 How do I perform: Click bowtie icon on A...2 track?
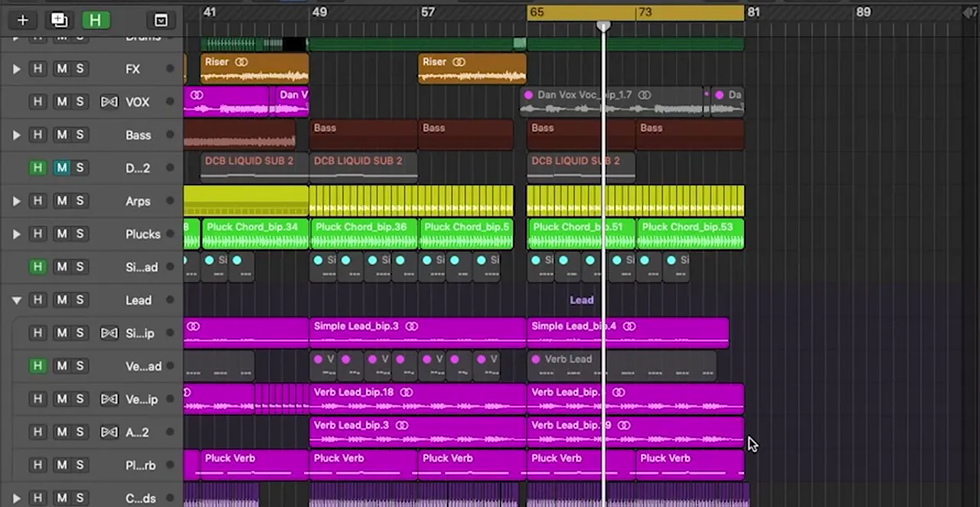[x=109, y=432]
